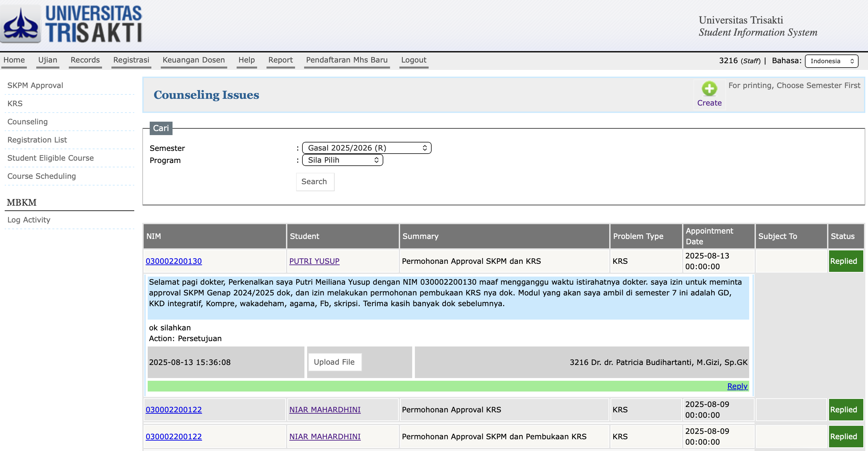This screenshot has height=451, width=868.
Task: Open the Semester dropdown
Action: pos(366,148)
